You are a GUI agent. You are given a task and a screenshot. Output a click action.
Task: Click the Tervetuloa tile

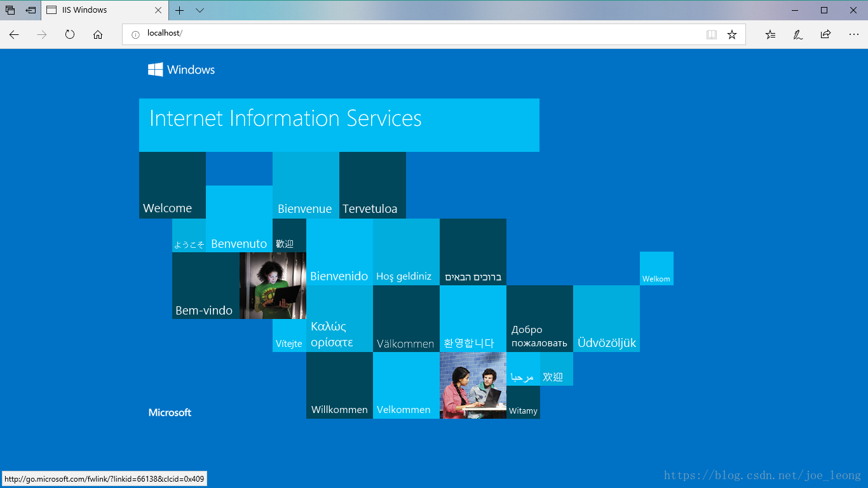[x=372, y=185]
